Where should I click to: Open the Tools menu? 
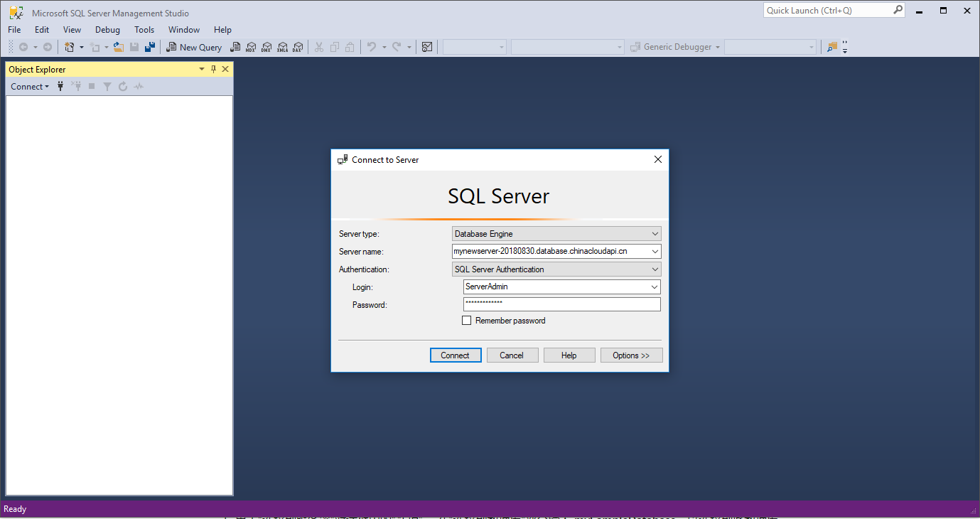click(x=144, y=30)
